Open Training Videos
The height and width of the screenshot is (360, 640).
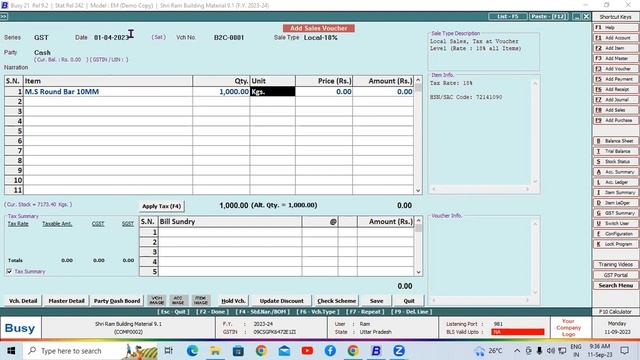point(616,264)
